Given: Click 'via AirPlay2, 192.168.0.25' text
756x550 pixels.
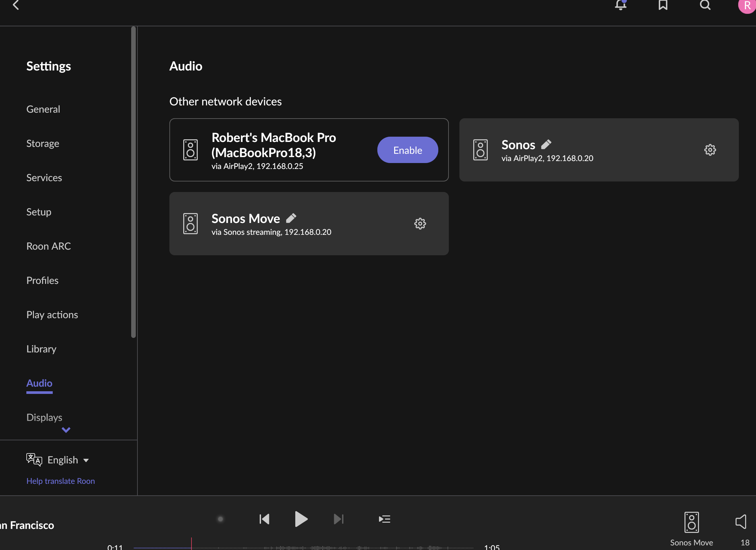Looking at the screenshot, I should pos(257,166).
